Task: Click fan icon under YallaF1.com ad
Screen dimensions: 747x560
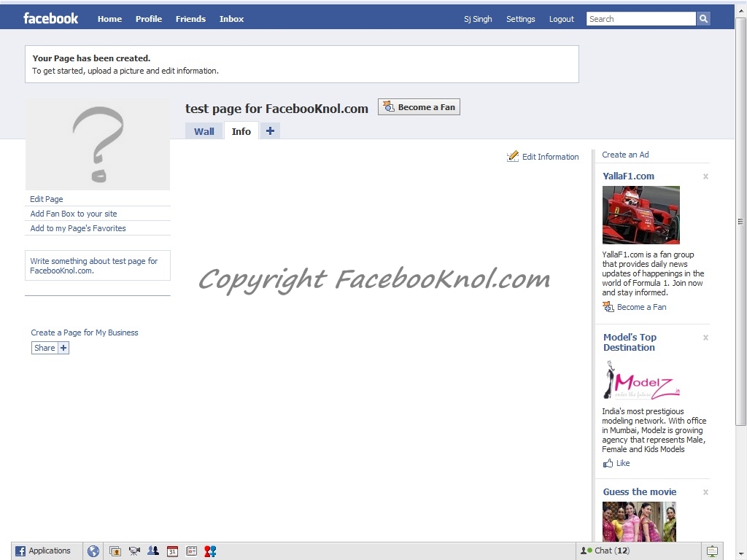Action: [x=608, y=307]
